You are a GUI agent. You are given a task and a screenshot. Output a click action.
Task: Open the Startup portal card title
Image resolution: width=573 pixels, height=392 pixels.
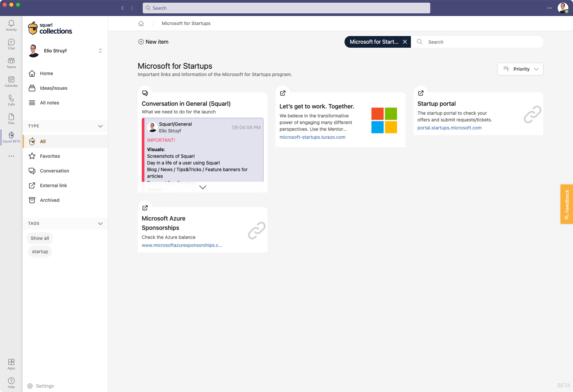click(x=437, y=104)
